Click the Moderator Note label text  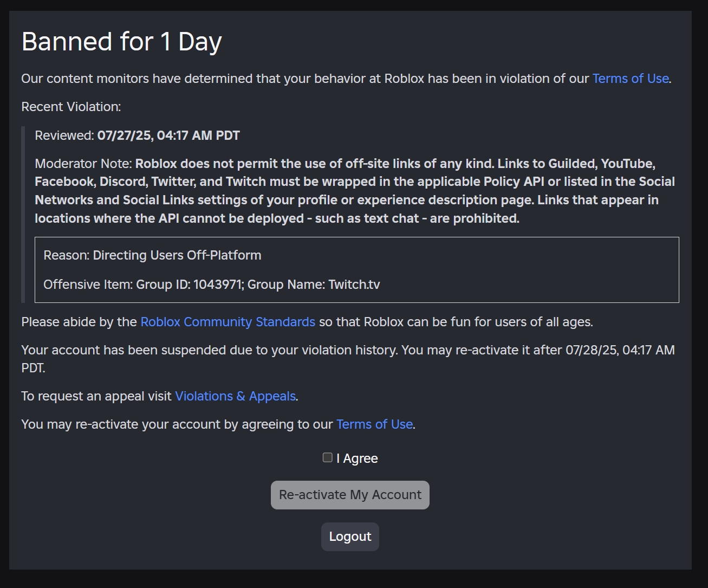(83, 164)
